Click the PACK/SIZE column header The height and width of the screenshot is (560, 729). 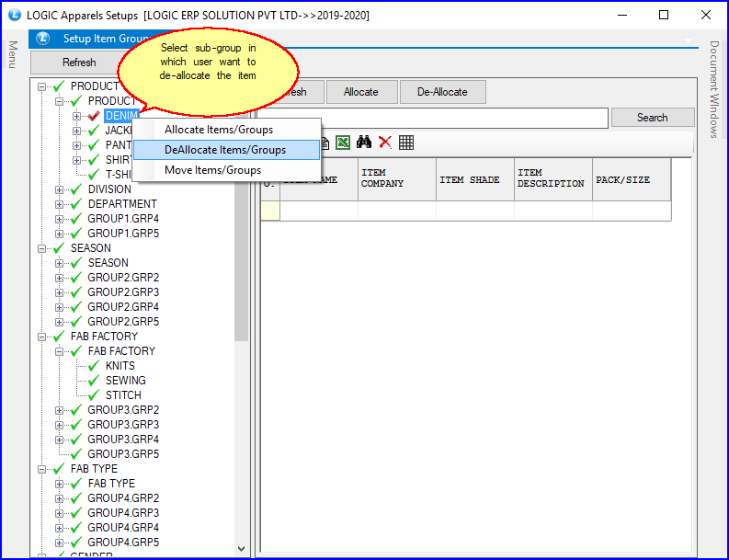tap(632, 179)
